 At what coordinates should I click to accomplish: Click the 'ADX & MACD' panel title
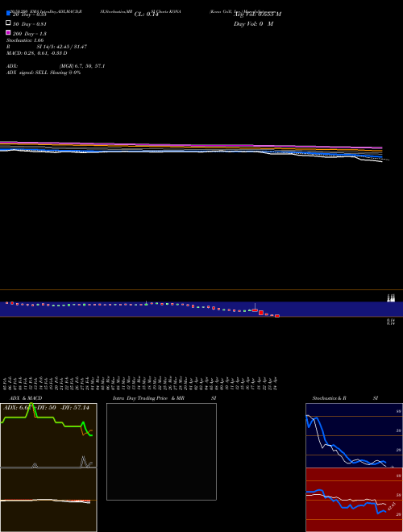[26, 398]
